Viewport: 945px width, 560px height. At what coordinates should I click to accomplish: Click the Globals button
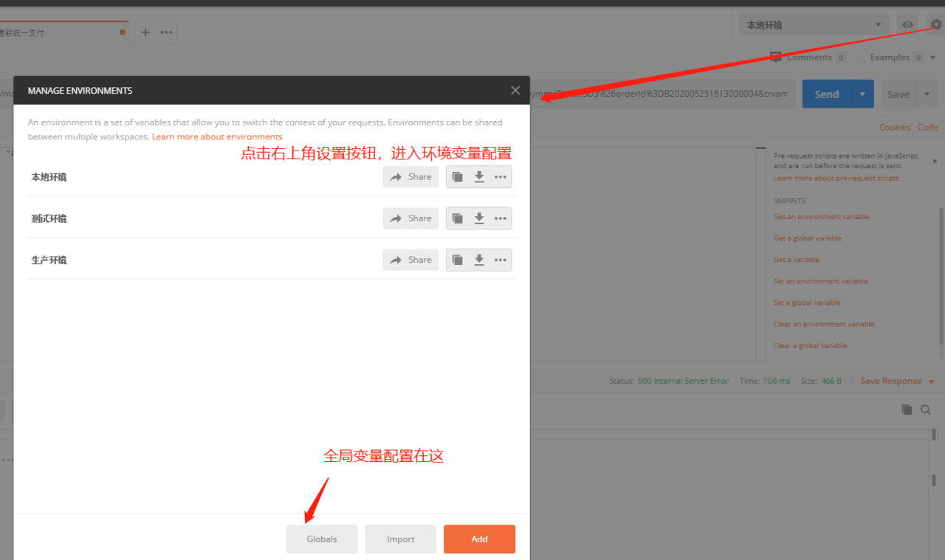pyautogui.click(x=322, y=539)
